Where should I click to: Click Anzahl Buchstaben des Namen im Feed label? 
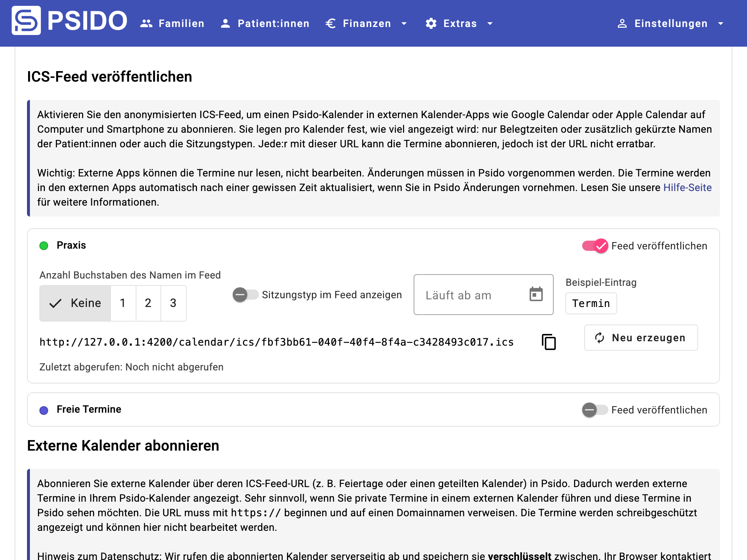(x=130, y=275)
